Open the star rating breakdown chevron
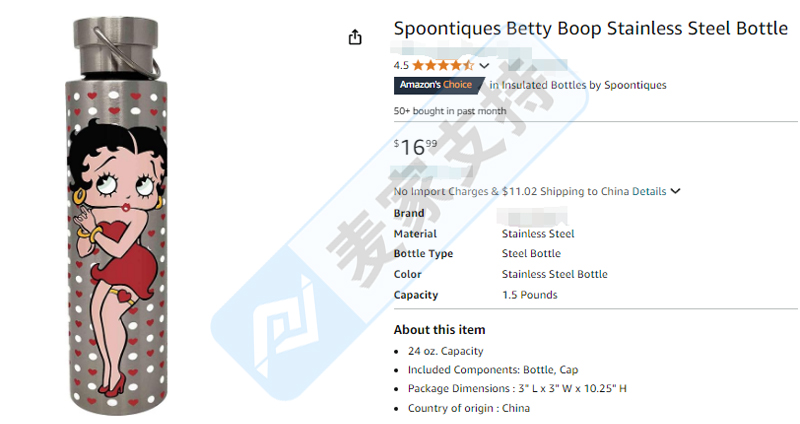Screen dimensions: 800x424 click(x=484, y=66)
